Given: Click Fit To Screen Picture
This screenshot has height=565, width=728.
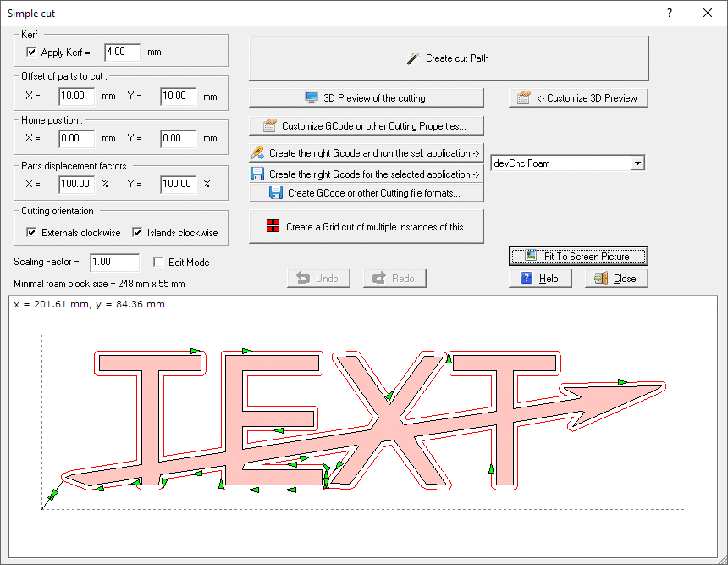Looking at the screenshot, I should (x=578, y=256).
